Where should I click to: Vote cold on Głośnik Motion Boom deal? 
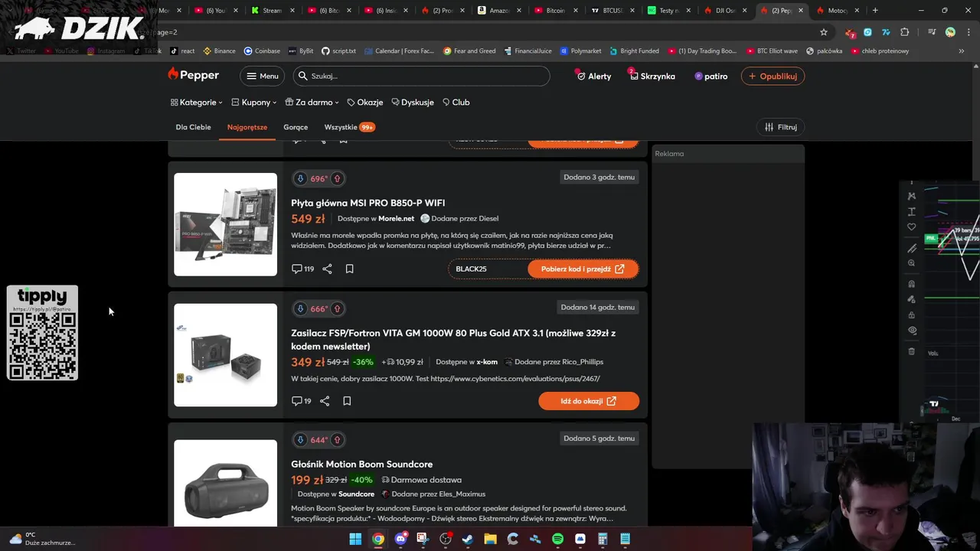point(300,439)
